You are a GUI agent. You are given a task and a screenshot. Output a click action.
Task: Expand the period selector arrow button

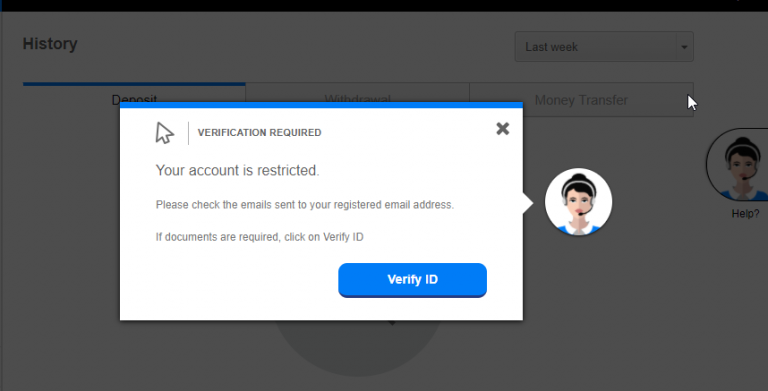click(x=685, y=47)
